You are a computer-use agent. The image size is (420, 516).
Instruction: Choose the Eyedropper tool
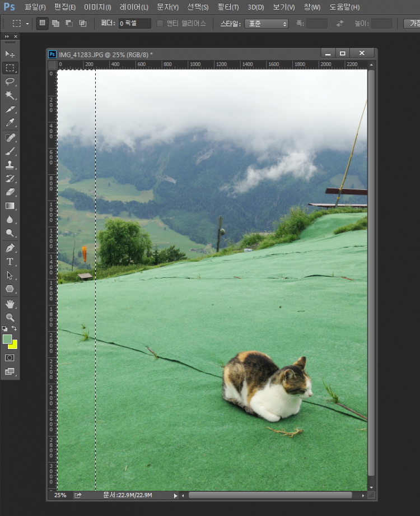(10, 123)
